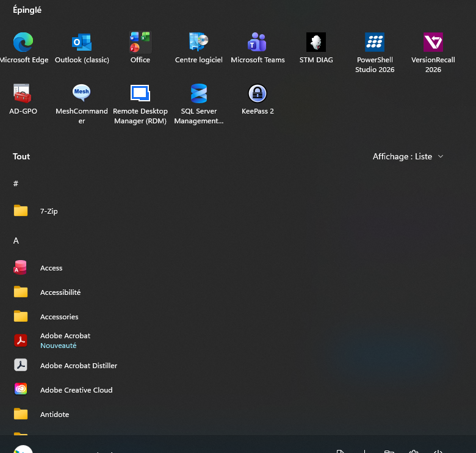Click the # section header

coord(16,183)
